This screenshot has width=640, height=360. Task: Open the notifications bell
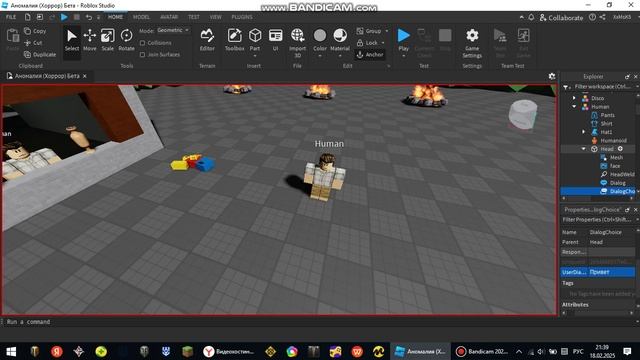tap(531, 17)
